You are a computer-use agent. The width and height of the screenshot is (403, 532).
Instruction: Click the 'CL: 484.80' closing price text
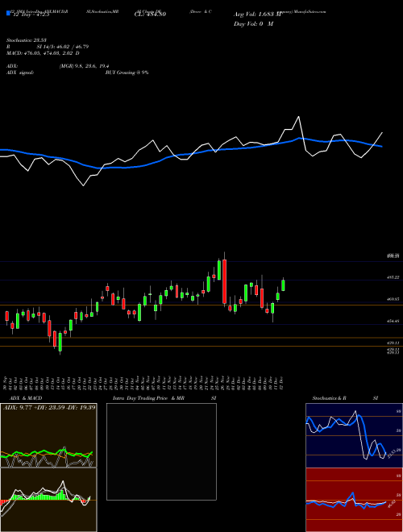point(149,15)
